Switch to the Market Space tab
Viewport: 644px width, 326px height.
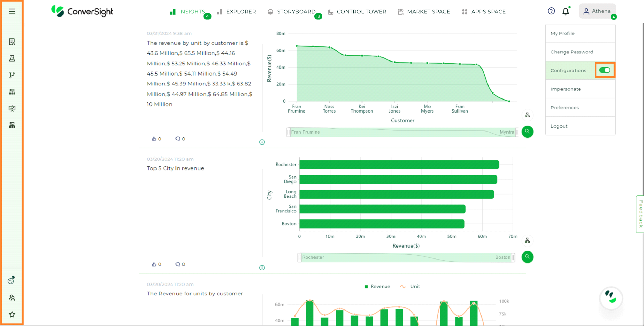(x=424, y=12)
